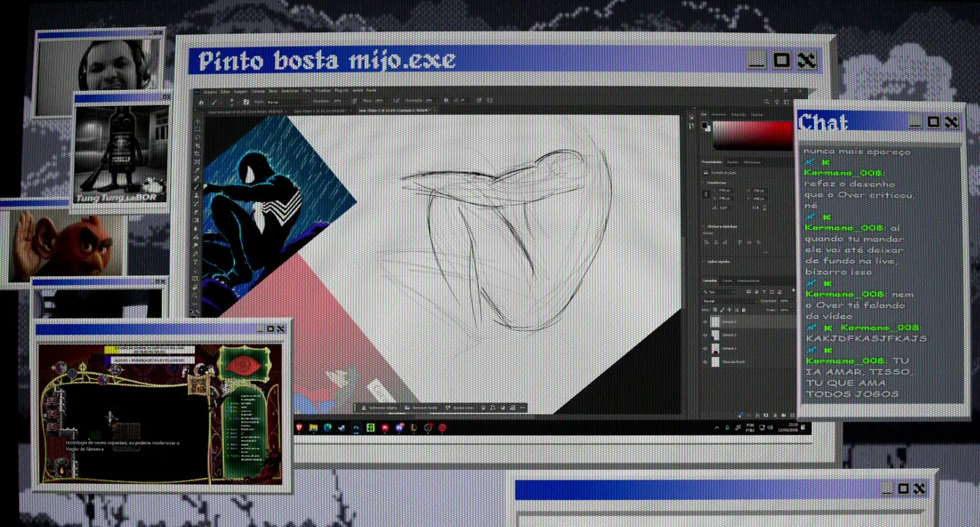The width and height of the screenshot is (980, 527).
Task: Click the volume icon in system tray
Action: [769, 427]
